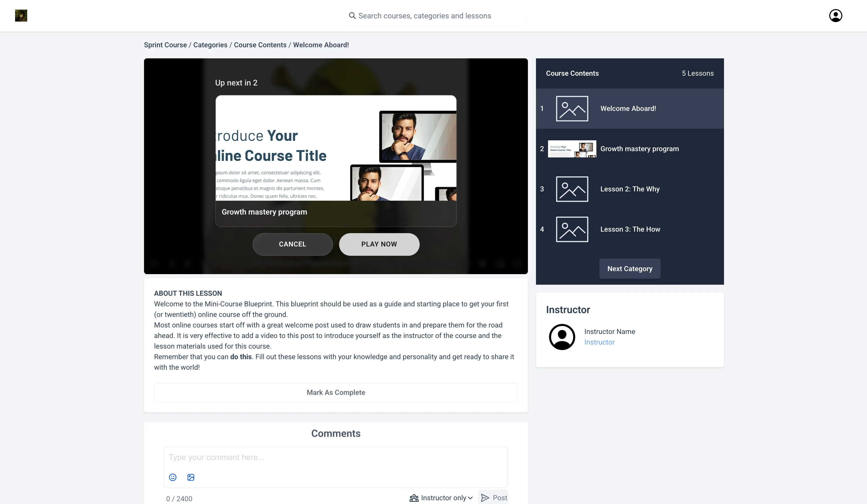Cancel the up-next autoplay countdown
This screenshot has height=504, width=867.
click(x=292, y=244)
